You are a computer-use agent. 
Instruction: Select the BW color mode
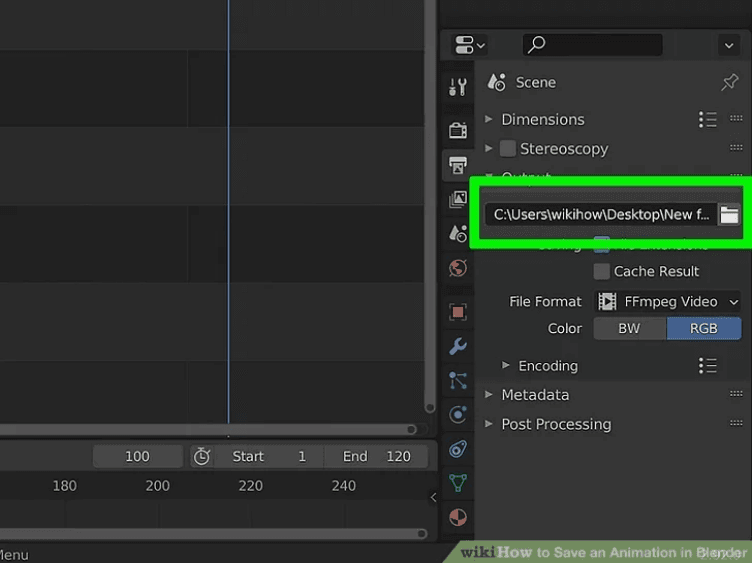coord(629,328)
